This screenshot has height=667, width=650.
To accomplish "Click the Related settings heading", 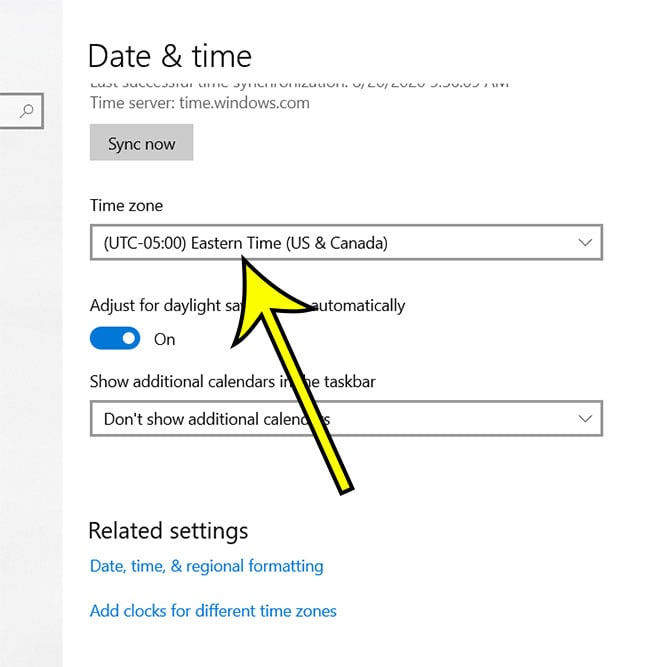I will [x=168, y=530].
